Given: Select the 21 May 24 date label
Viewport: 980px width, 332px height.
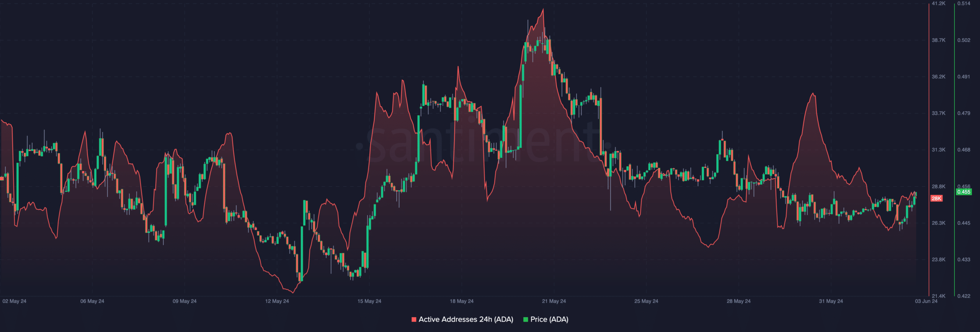Looking at the screenshot, I should (554, 301).
